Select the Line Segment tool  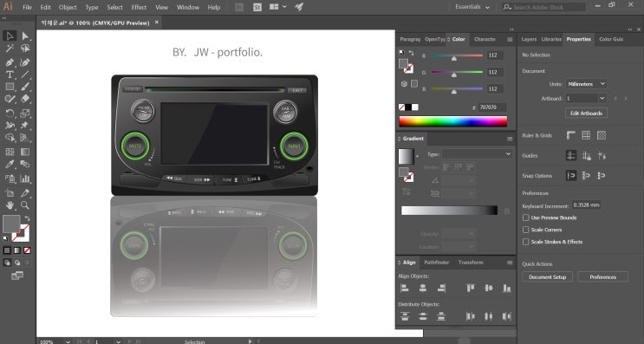(25, 75)
